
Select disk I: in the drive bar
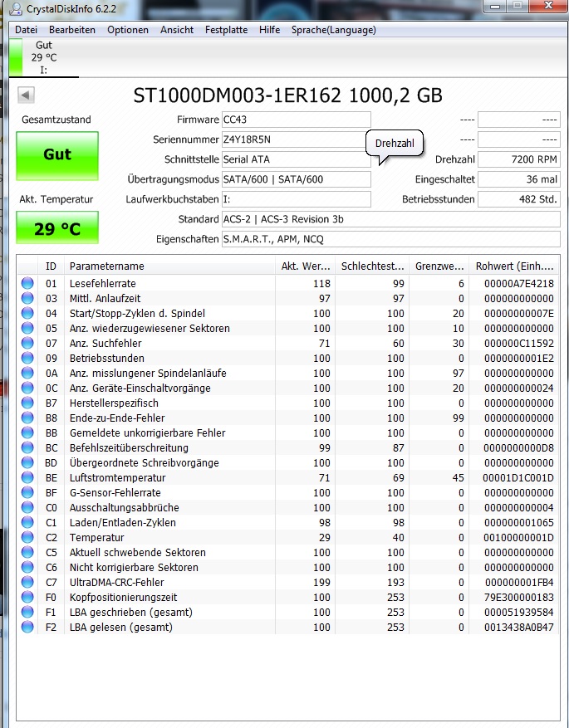(44, 57)
